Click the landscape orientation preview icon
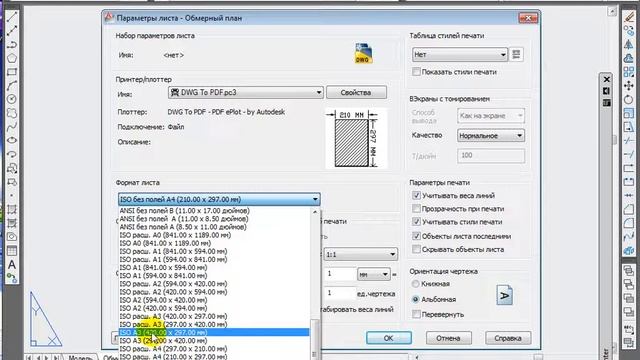Viewport: 640px width, 360px height. (504, 296)
